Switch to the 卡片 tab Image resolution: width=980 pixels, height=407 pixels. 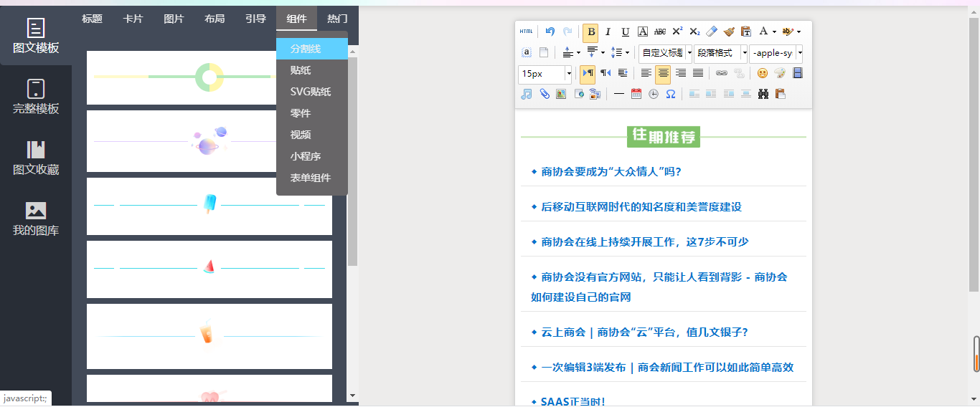(x=133, y=19)
